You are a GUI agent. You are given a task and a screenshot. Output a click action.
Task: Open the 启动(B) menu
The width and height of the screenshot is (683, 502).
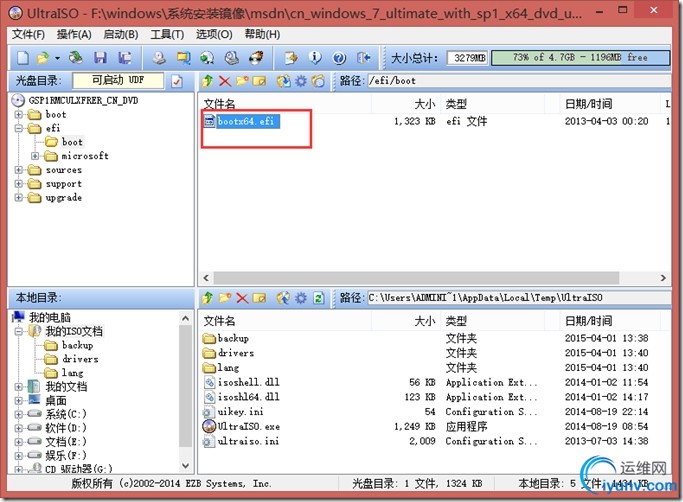[x=121, y=34]
